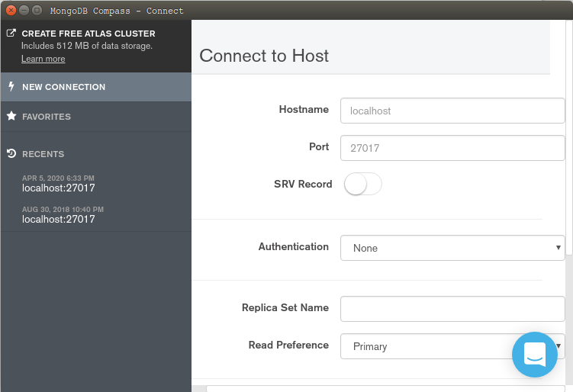
Task: Select the New Connection sidebar item
Action: click(96, 87)
